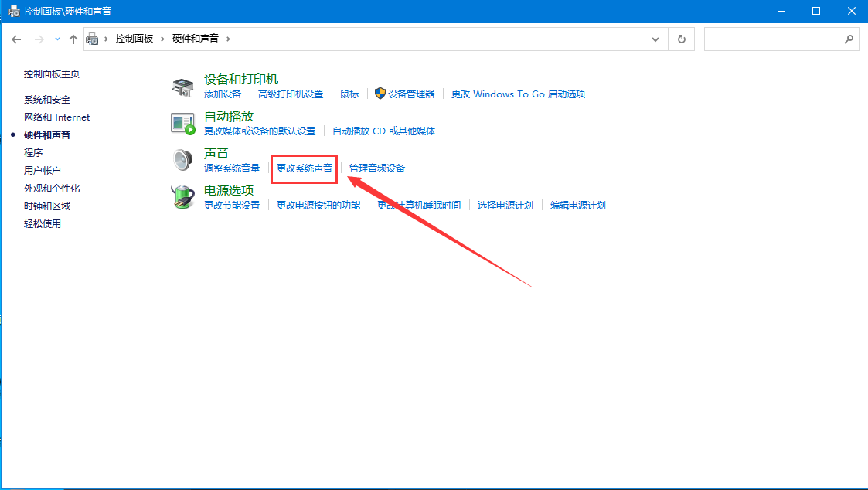The image size is (868, 490).
Task: Click inside the Control Panel search box
Action: tap(773, 39)
